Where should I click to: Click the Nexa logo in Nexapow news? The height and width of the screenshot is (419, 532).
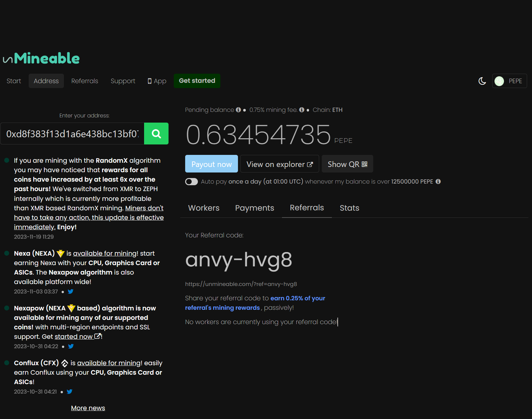71,308
